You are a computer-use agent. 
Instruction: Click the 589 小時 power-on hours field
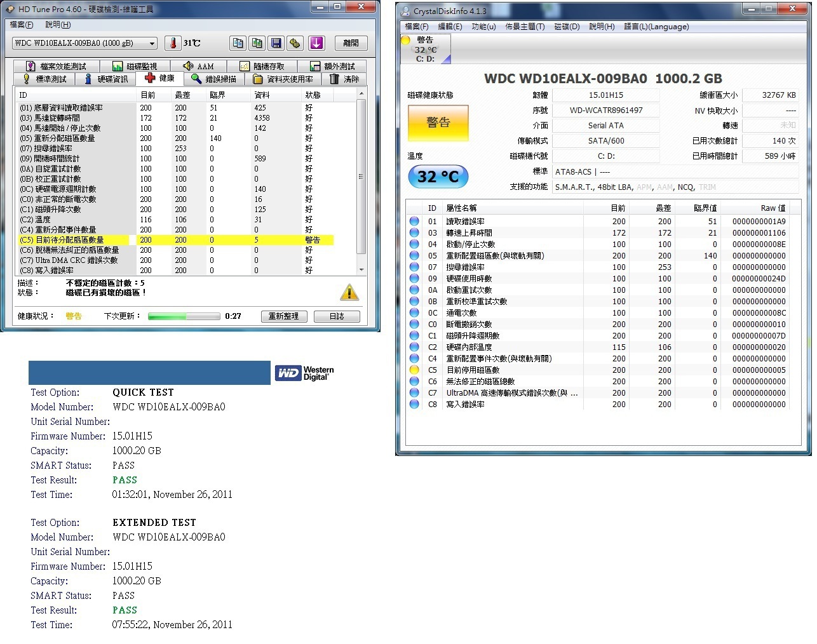pyautogui.click(x=771, y=156)
